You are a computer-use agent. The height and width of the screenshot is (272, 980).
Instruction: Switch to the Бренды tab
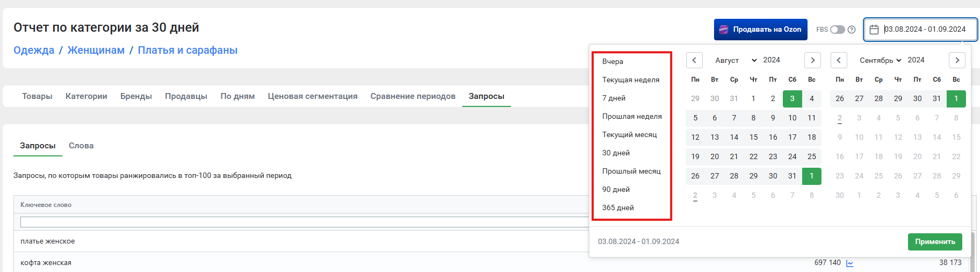[136, 96]
